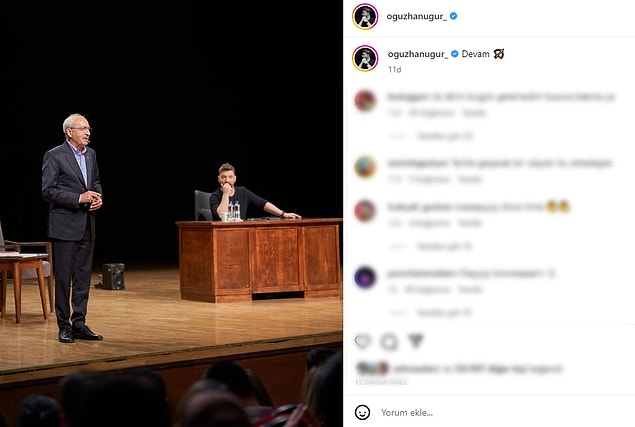Click the stage photo of the post

click(x=171, y=214)
